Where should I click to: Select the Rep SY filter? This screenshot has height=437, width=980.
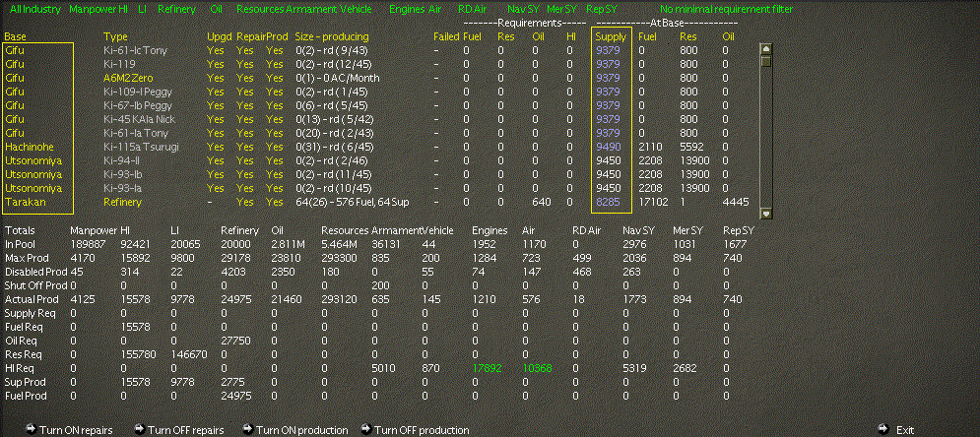click(602, 10)
